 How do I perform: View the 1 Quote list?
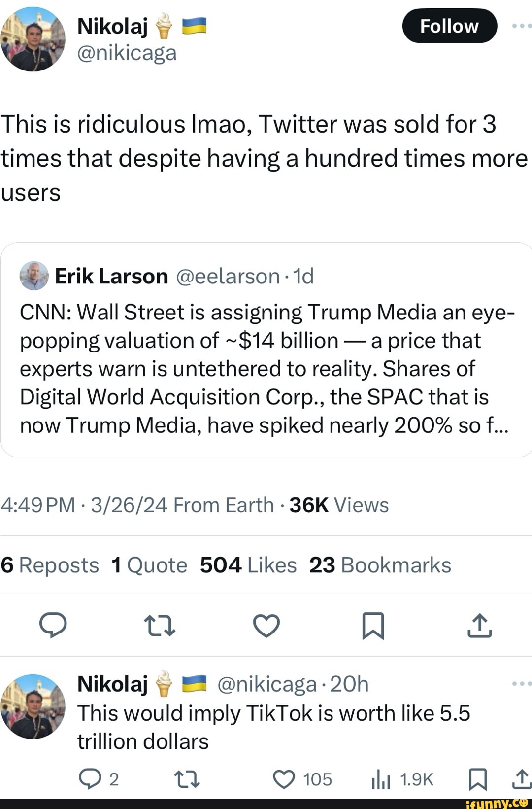click(149, 565)
